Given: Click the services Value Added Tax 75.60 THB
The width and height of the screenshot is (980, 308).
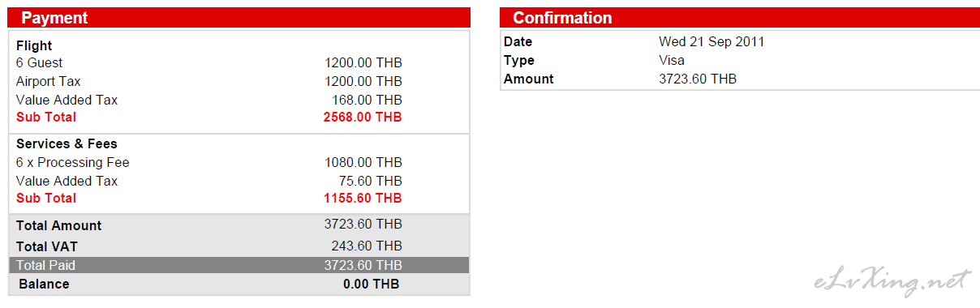Looking at the screenshot, I should pyautogui.click(x=371, y=181).
